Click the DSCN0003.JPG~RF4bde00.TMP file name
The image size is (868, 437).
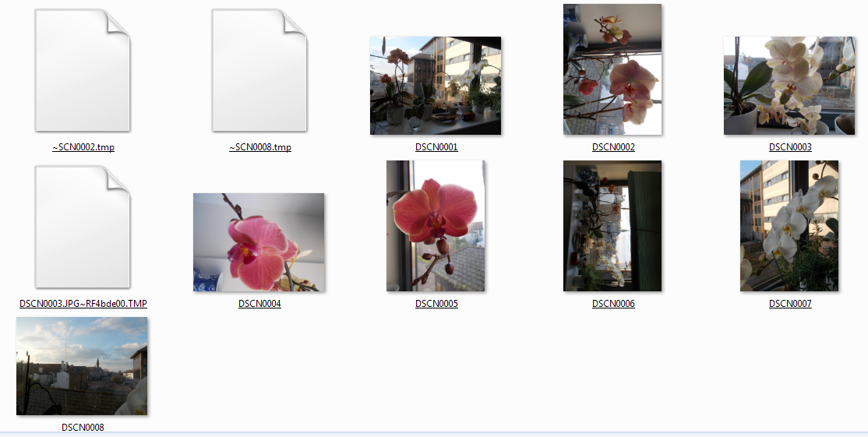83,304
